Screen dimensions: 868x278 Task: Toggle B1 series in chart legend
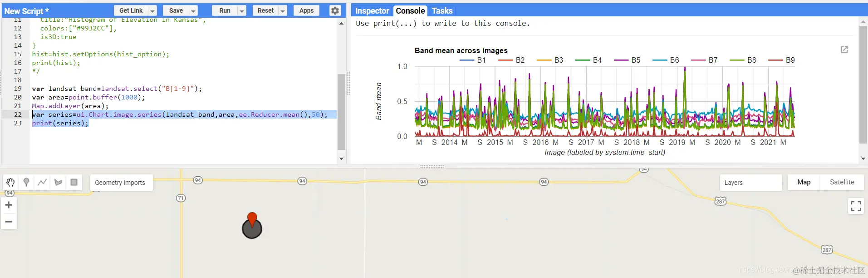473,60
